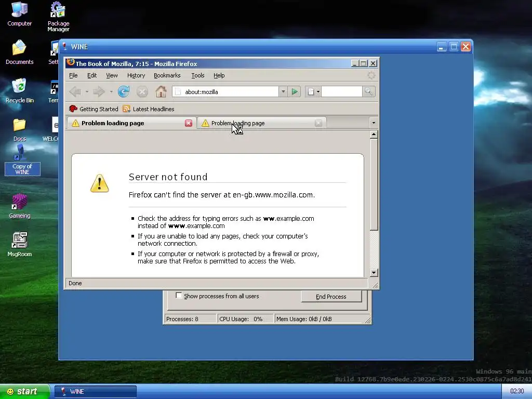Go to the Firefox Home page
This screenshot has height=399, width=532.
[x=161, y=91]
